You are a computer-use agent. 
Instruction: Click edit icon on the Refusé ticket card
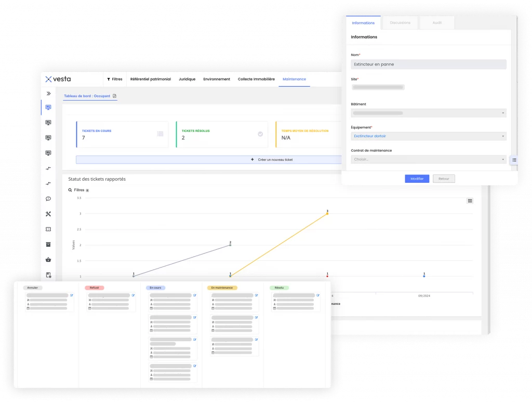coord(133,295)
